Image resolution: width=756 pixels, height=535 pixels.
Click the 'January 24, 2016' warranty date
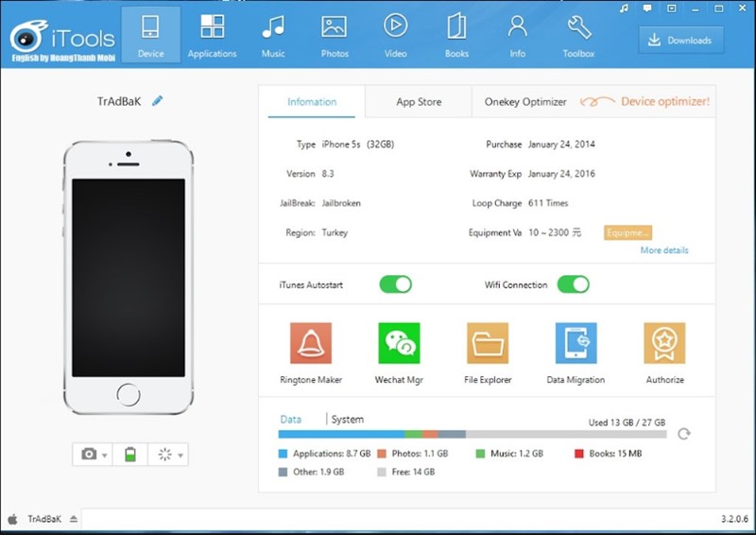[561, 174]
